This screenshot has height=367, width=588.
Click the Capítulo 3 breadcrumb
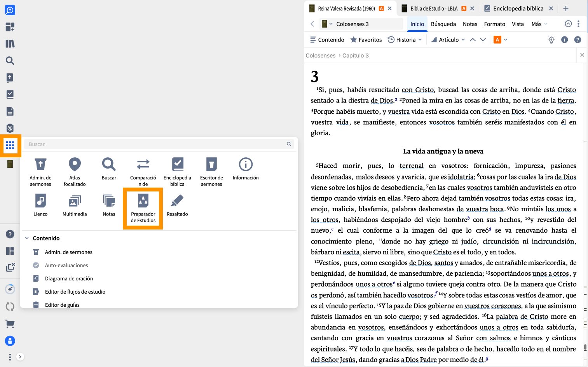click(356, 56)
